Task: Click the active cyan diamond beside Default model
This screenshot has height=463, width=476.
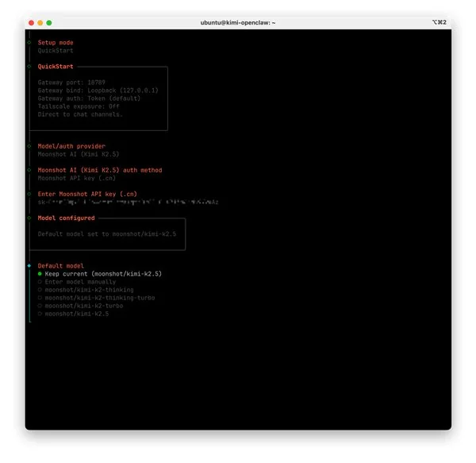Action: pyautogui.click(x=29, y=266)
